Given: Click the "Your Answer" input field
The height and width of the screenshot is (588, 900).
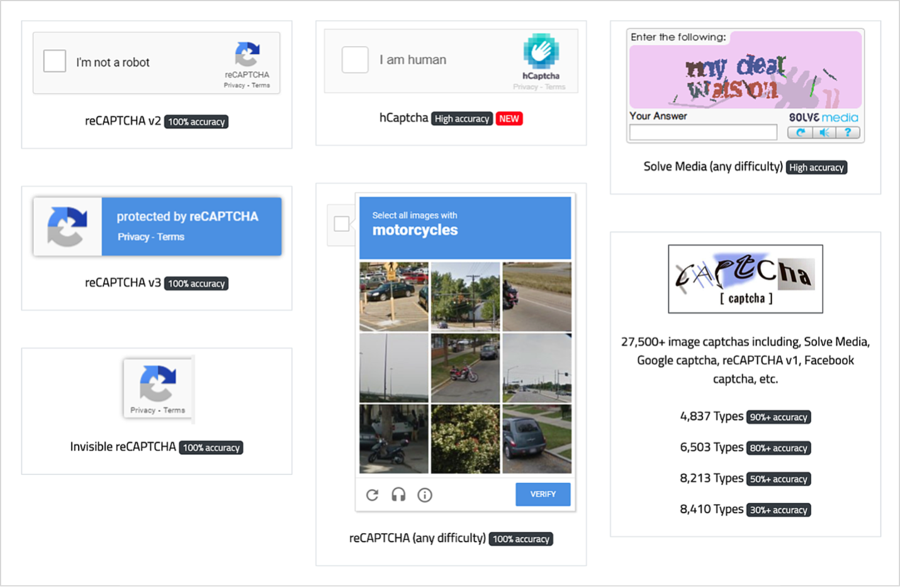Looking at the screenshot, I should click(x=702, y=132).
